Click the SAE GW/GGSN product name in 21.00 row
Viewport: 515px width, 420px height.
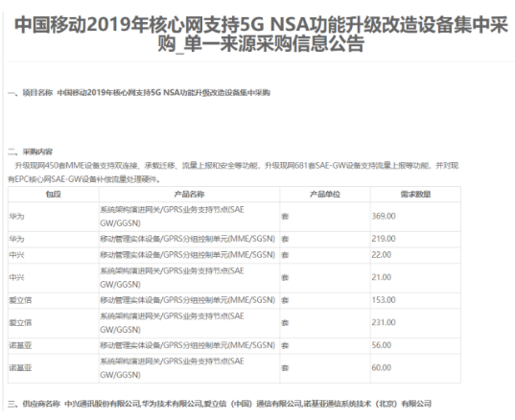(172, 277)
